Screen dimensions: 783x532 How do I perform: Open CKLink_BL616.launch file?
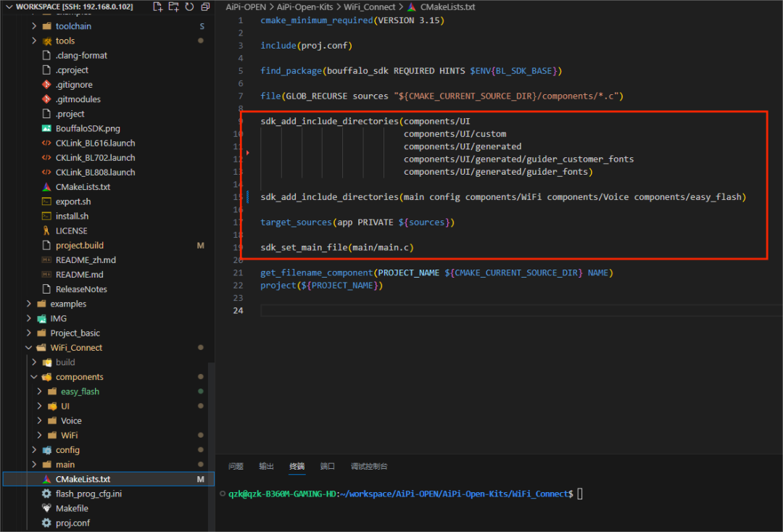click(x=95, y=143)
